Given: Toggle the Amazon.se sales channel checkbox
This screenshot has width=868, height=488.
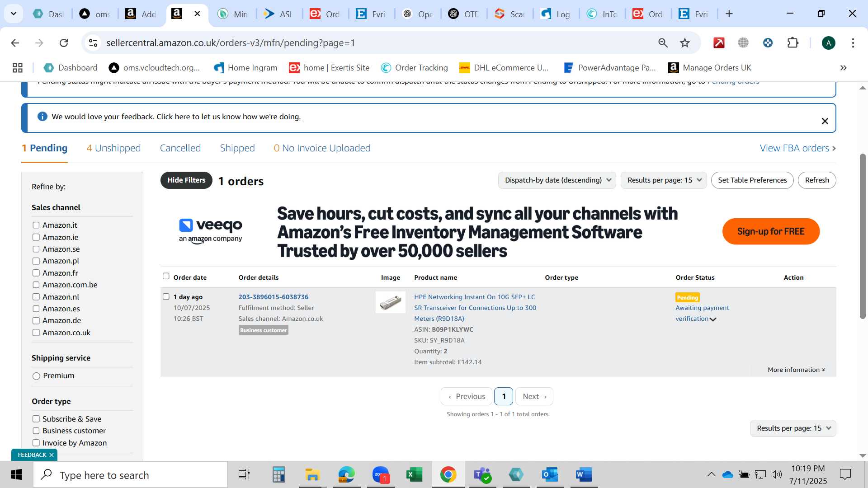Looking at the screenshot, I should pyautogui.click(x=36, y=249).
